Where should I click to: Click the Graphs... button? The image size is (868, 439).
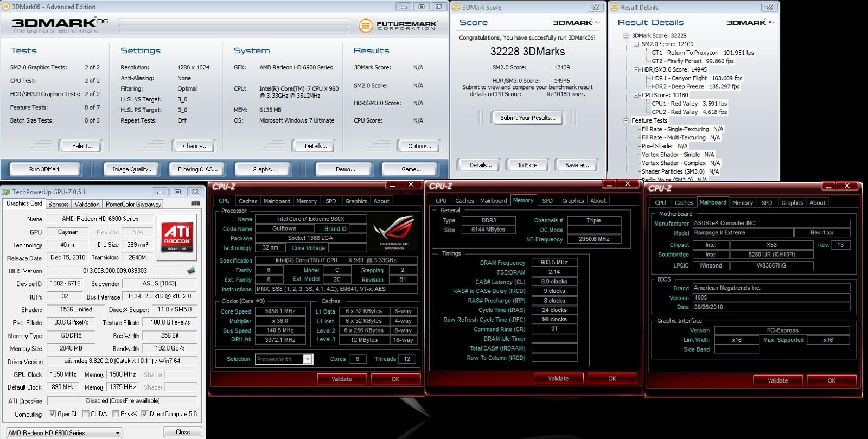[264, 169]
